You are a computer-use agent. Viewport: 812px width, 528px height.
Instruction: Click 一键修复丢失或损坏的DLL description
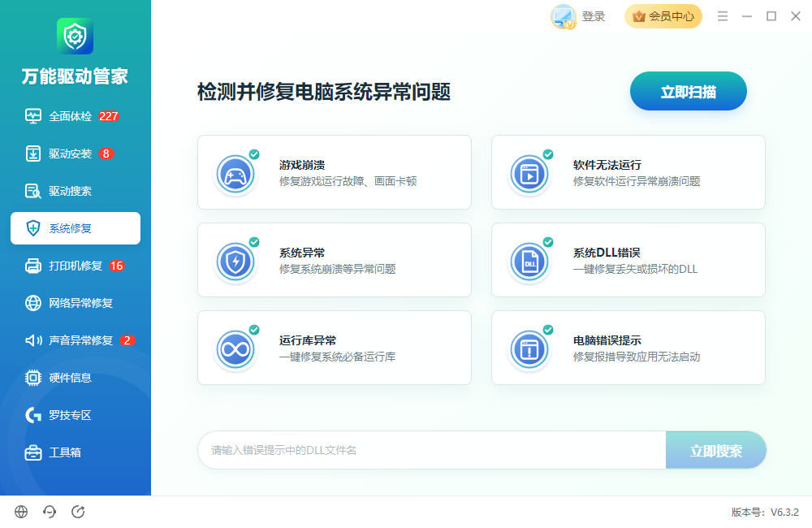point(635,269)
